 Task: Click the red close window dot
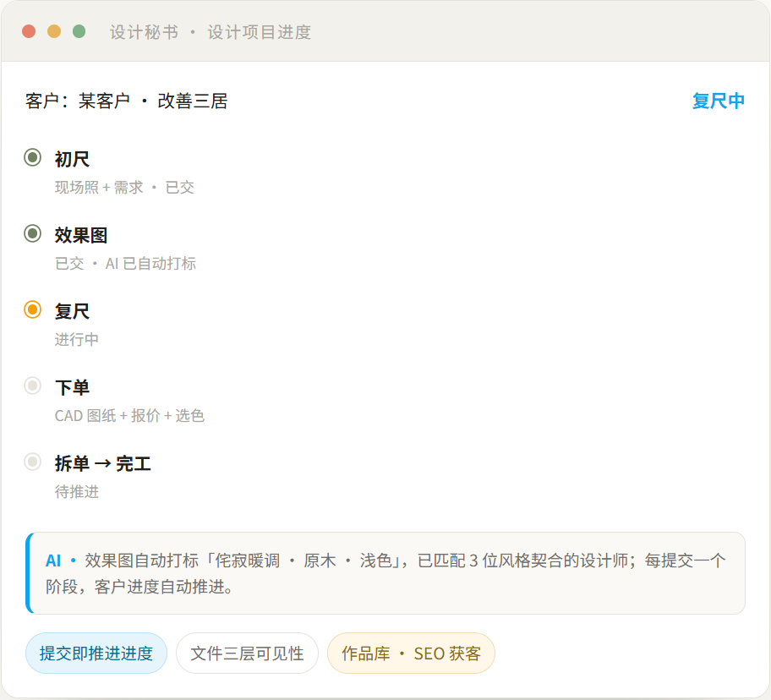click(x=29, y=31)
